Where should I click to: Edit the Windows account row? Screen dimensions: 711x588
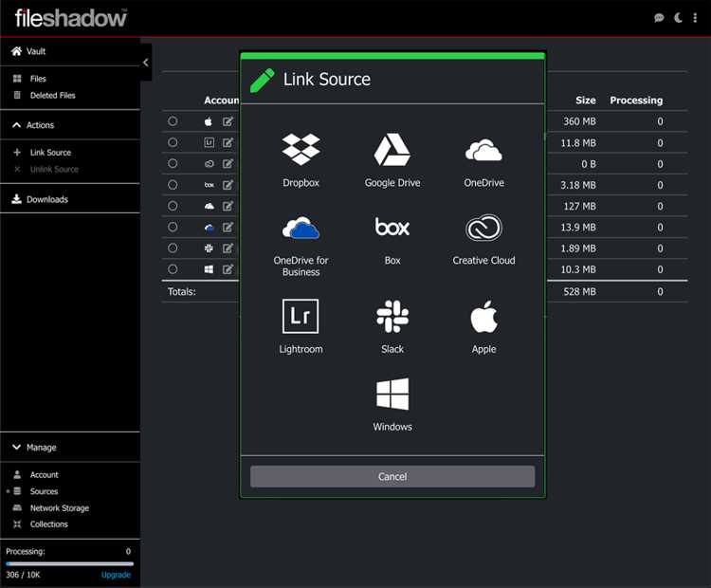click(228, 269)
